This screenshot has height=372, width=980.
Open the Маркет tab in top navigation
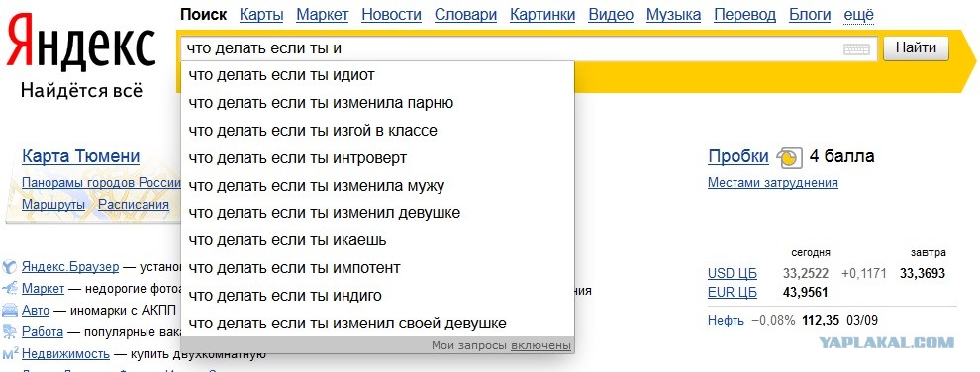[x=323, y=15]
